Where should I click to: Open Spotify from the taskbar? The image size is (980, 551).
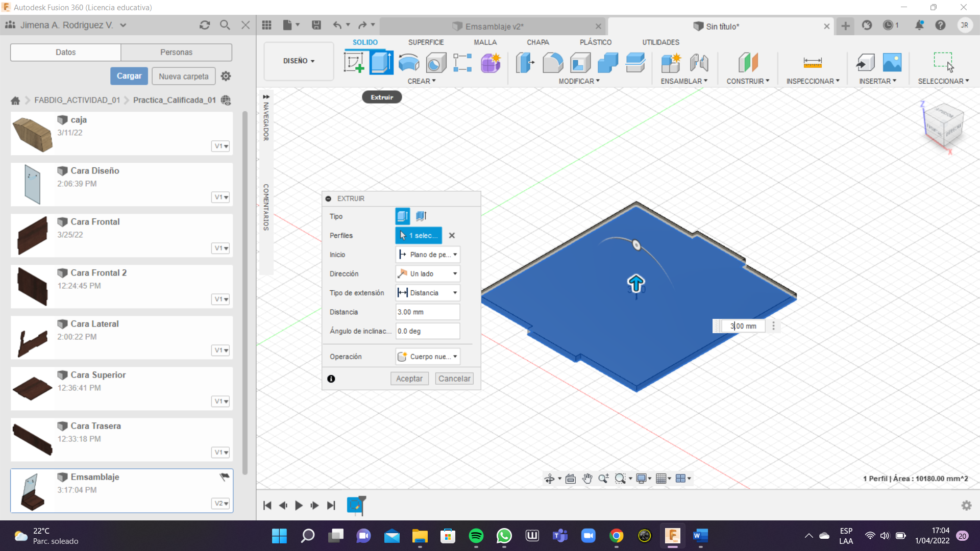click(x=476, y=536)
